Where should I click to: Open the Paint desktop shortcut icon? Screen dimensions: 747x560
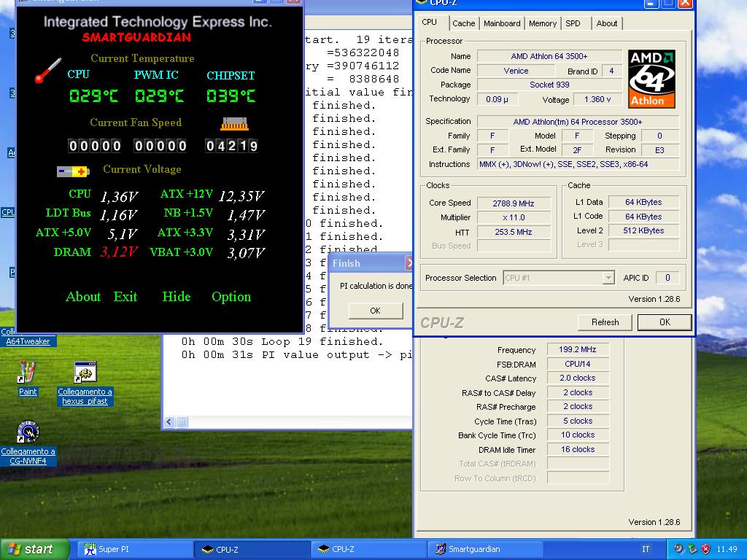coord(27,372)
